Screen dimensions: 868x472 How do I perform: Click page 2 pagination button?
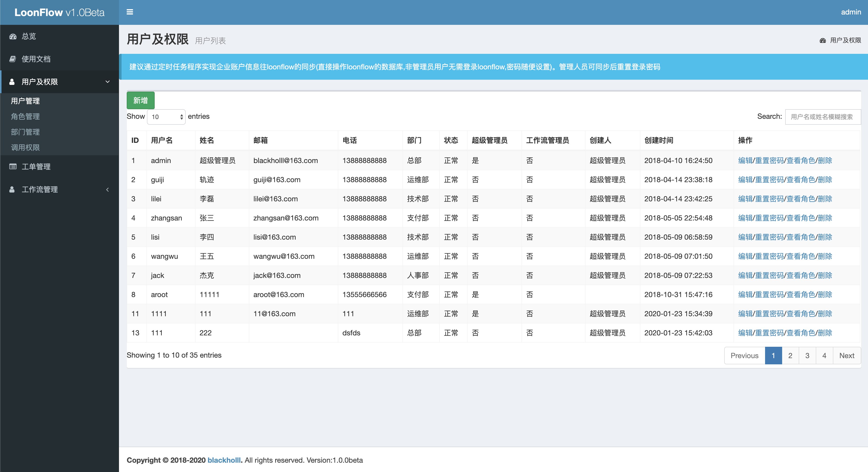[x=791, y=355]
